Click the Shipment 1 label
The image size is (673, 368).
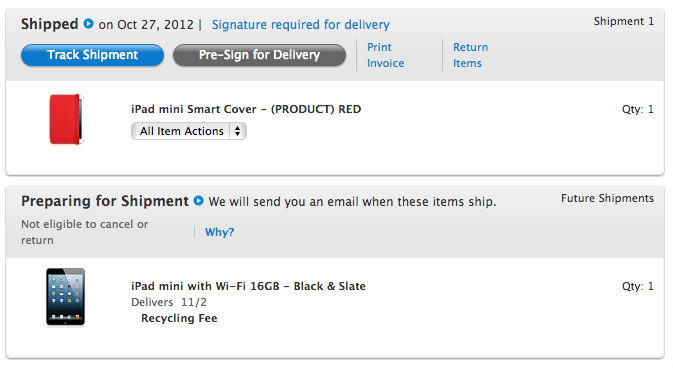click(624, 21)
